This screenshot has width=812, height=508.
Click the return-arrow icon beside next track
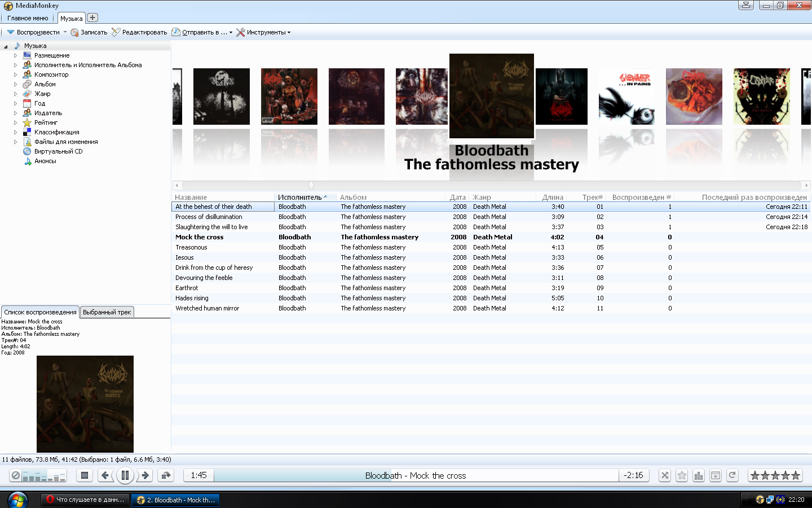[166, 475]
